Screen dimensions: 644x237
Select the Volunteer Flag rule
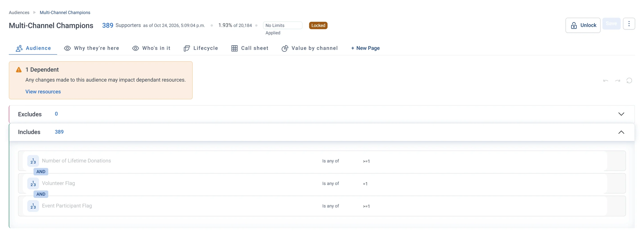point(322,183)
